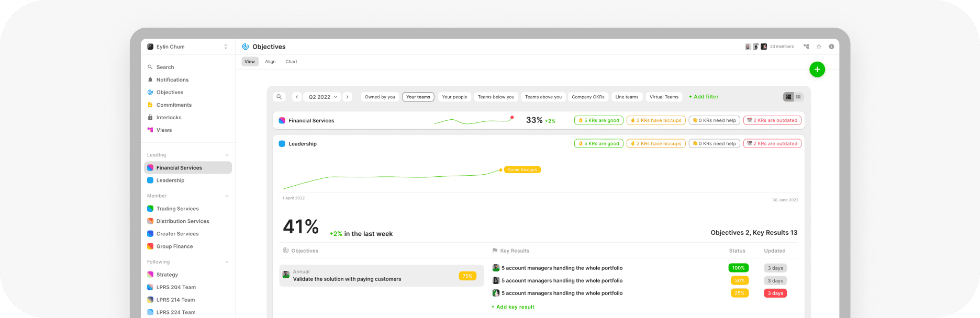This screenshot has width=980, height=318.
Task: Toggle the Owned by you filter
Action: tap(380, 97)
